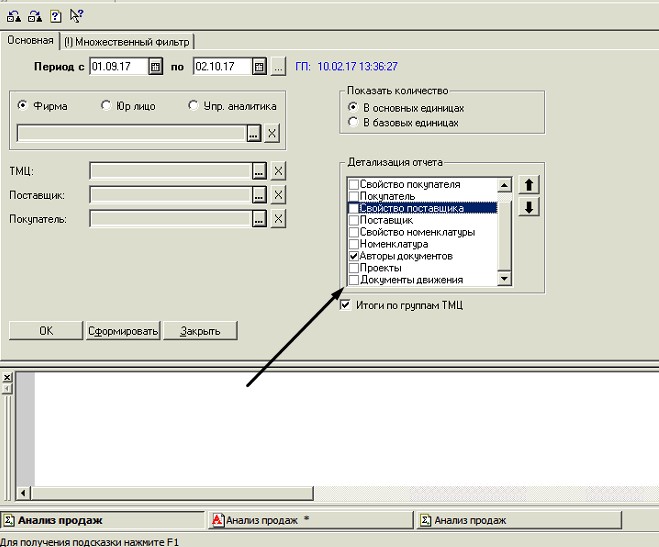This screenshot has height=547, width=659.
Task: Open calendar for period end date
Action: coord(259,67)
